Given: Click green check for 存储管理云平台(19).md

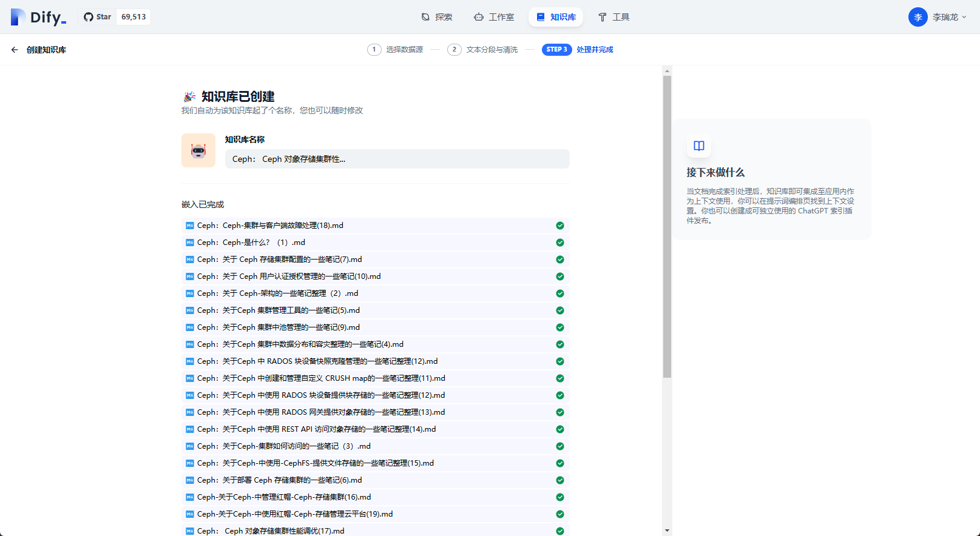Looking at the screenshot, I should click(x=560, y=514).
